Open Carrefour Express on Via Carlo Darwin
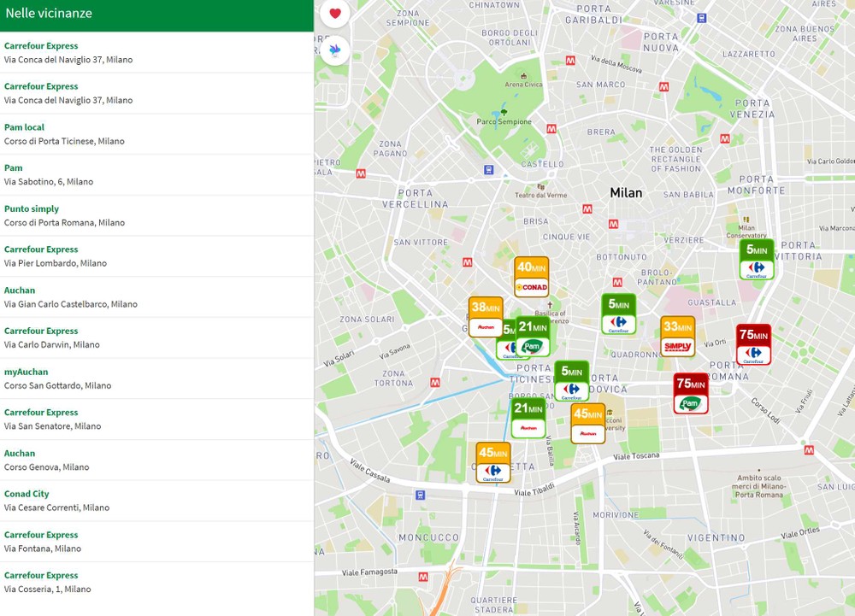855x616 pixels. point(156,337)
